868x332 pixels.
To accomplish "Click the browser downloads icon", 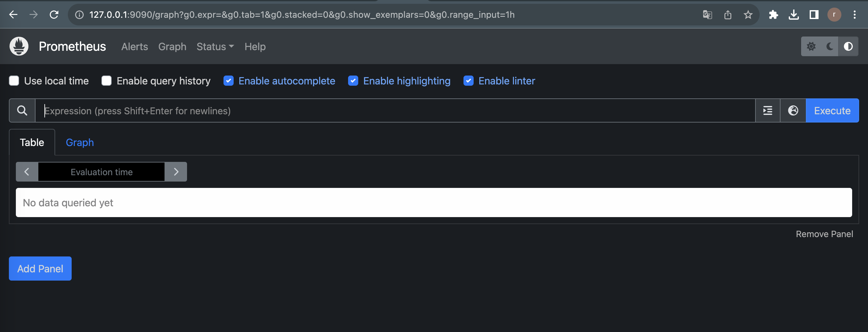I will coord(794,15).
